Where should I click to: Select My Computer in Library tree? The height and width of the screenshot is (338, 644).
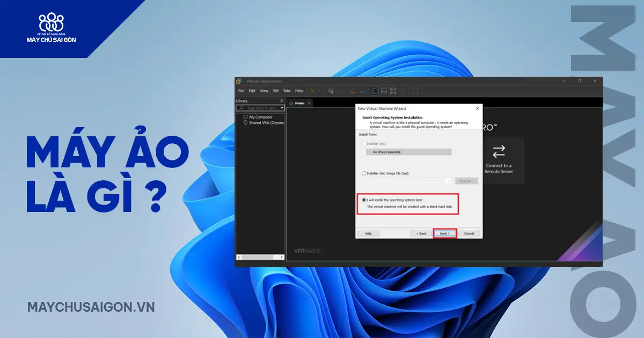tap(260, 117)
